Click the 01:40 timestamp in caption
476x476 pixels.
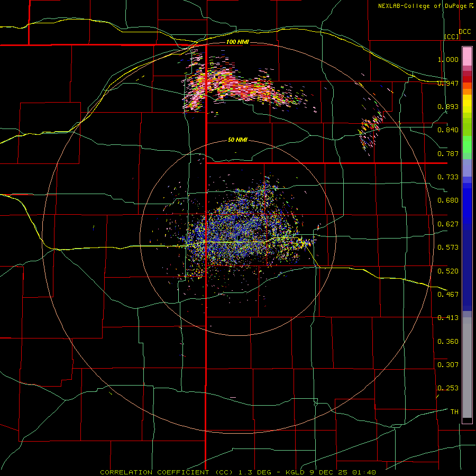coord(364,472)
